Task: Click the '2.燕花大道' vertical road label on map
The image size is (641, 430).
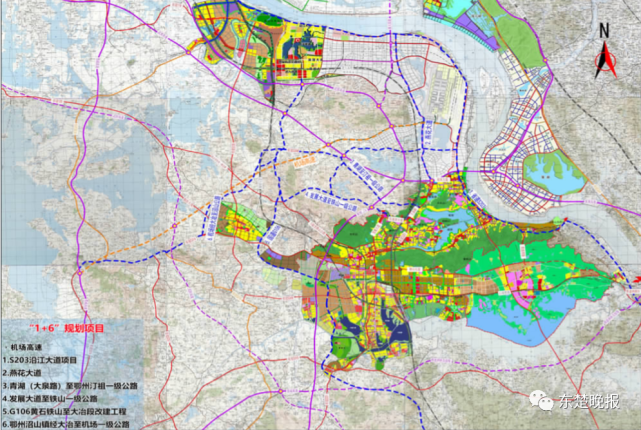Action: pyautogui.click(x=428, y=130)
